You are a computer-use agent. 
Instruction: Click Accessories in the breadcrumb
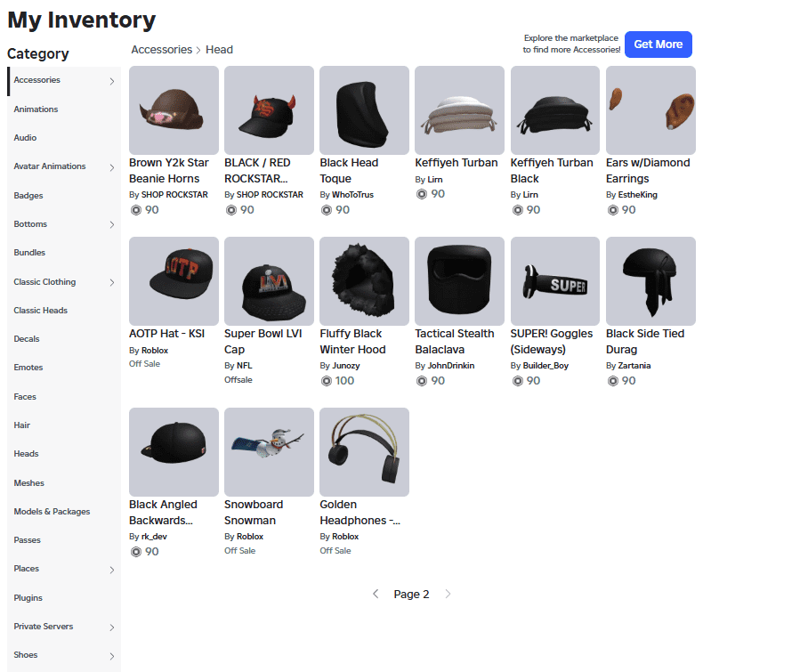(162, 50)
